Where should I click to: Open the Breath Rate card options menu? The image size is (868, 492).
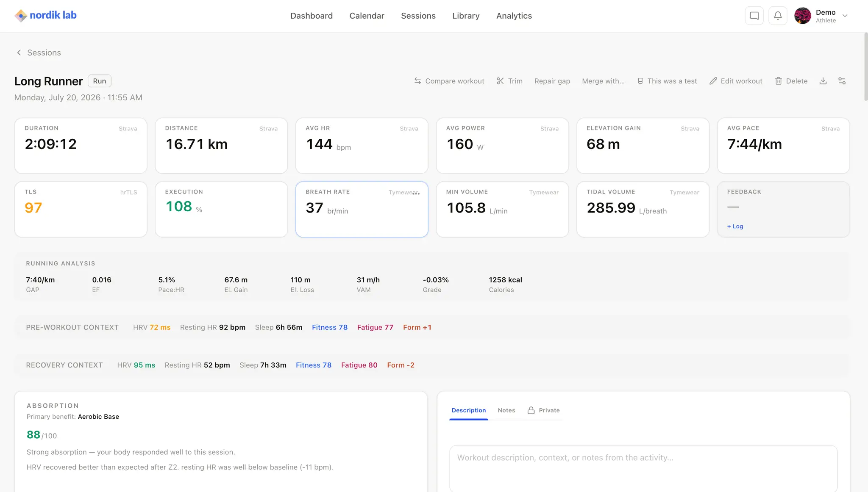(416, 193)
